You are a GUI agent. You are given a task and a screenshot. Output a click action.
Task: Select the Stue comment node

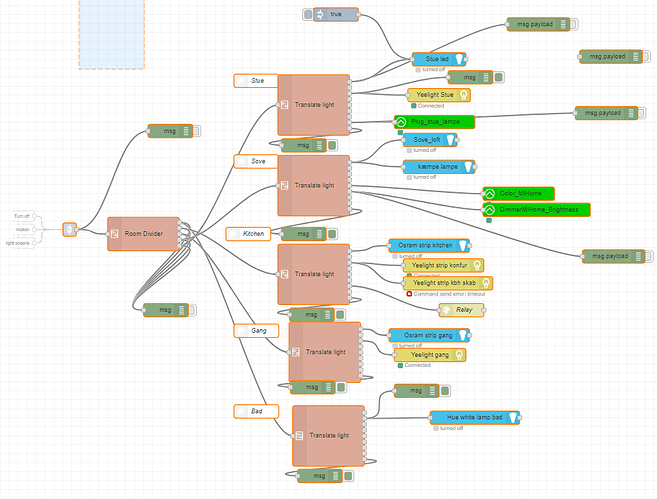pyautogui.click(x=256, y=81)
